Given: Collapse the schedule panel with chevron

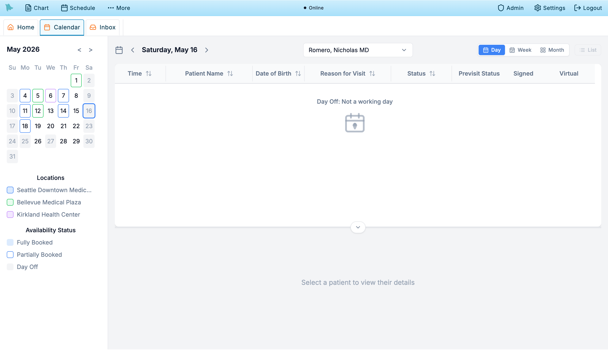Looking at the screenshot, I should tap(358, 227).
